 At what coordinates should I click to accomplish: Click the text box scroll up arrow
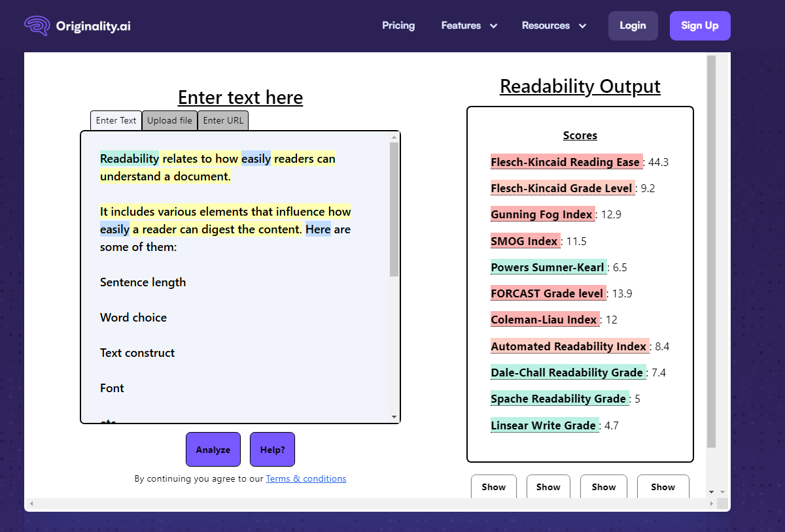coord(394,138)
